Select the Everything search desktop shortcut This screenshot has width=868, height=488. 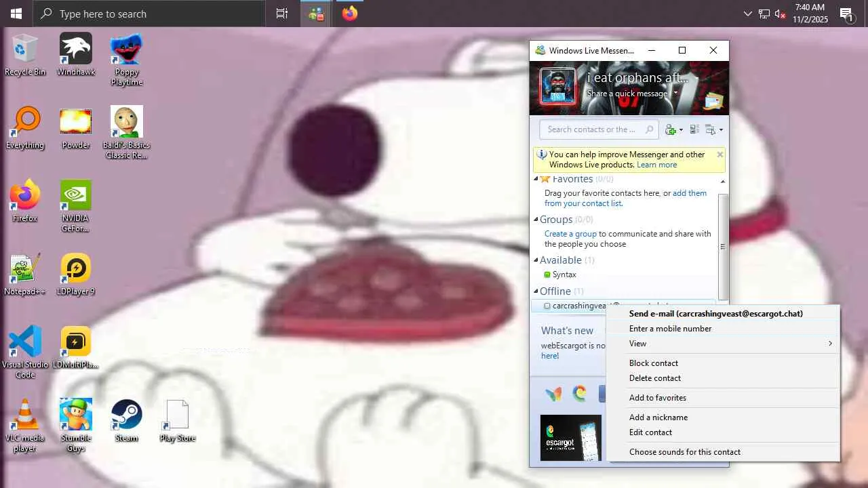25,128
